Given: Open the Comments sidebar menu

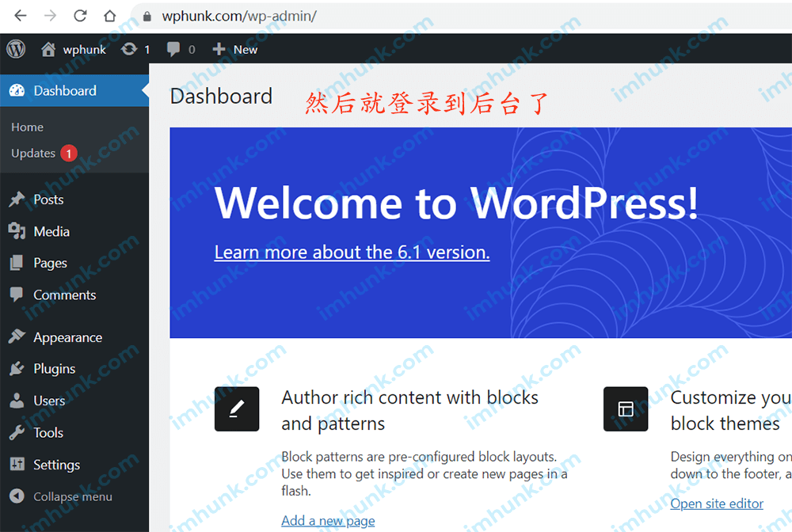Looking at the screenshot, I should [x=65, y=294].
